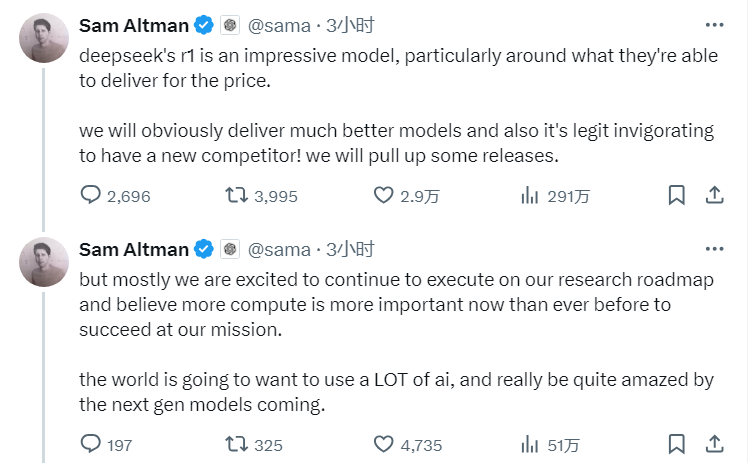Image resolution: width=753 pixels, height=463 pixels.
Task: Click the @sama handle on second tweet
Action: tap(279, 248)
